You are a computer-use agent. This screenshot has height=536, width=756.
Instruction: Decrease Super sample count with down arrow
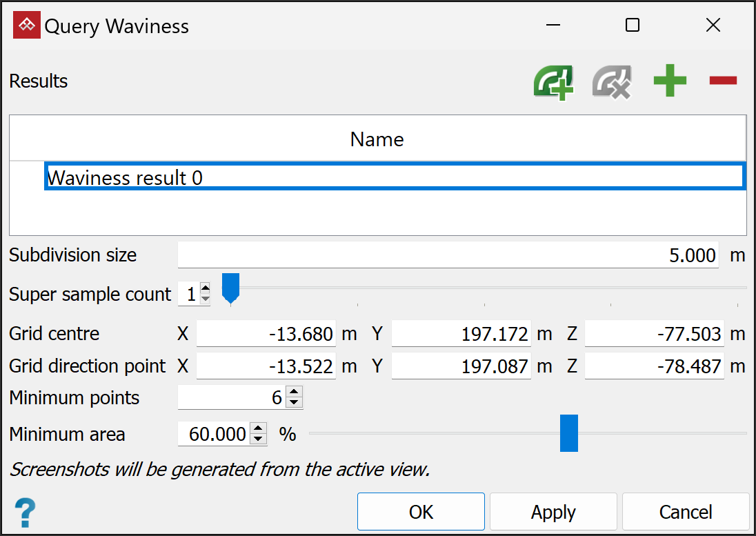pyautogui.click(x=205, y=299)
